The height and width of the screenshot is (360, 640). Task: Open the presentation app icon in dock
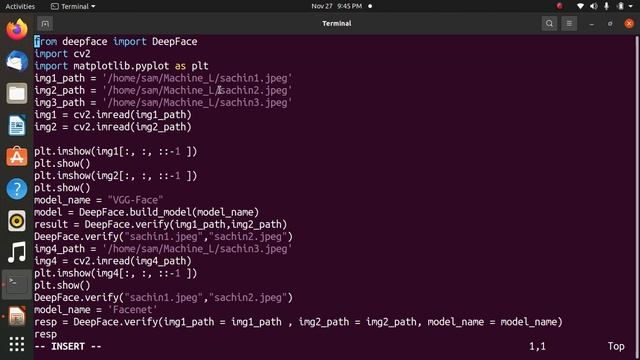click(17, 316)
